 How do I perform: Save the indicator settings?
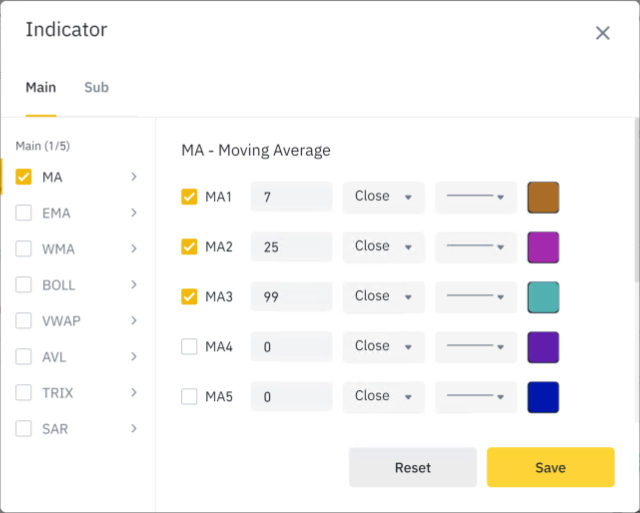point(550,467)
